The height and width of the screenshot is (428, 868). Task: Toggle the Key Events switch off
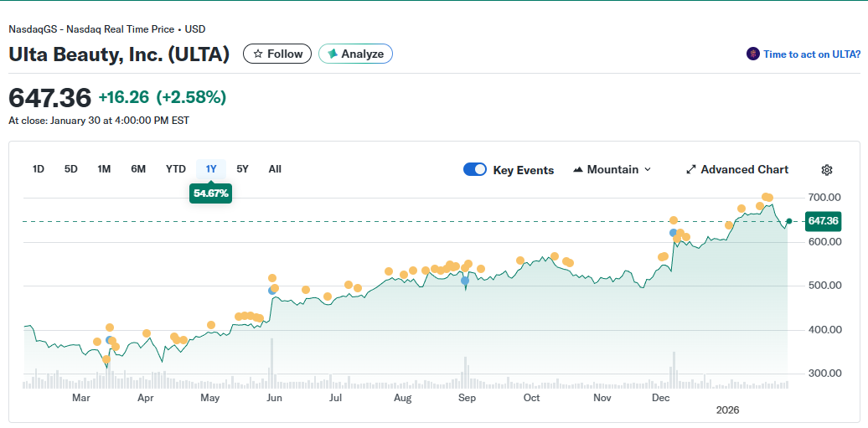[x=475, y=170]
